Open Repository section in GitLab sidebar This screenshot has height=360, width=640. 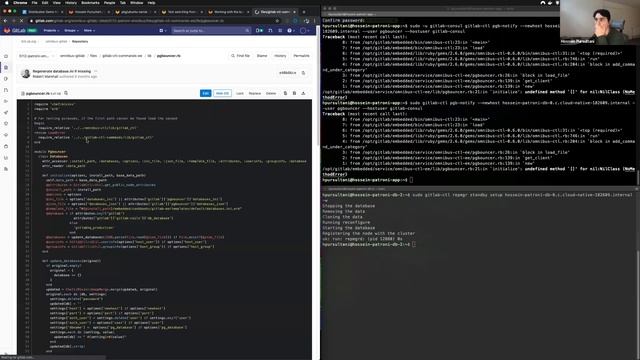coord(6,67)
